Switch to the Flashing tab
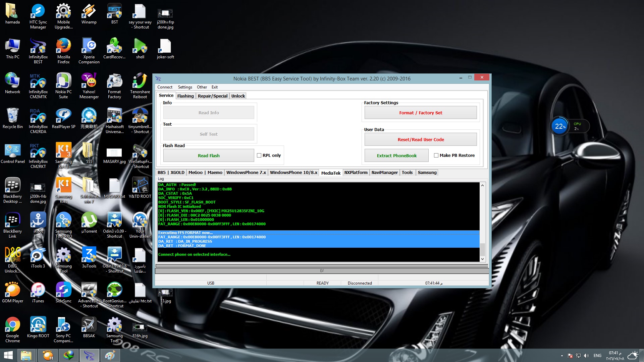The height and width of the screenshot is (362, 644). pyautogui.click(x=185, y=96)
